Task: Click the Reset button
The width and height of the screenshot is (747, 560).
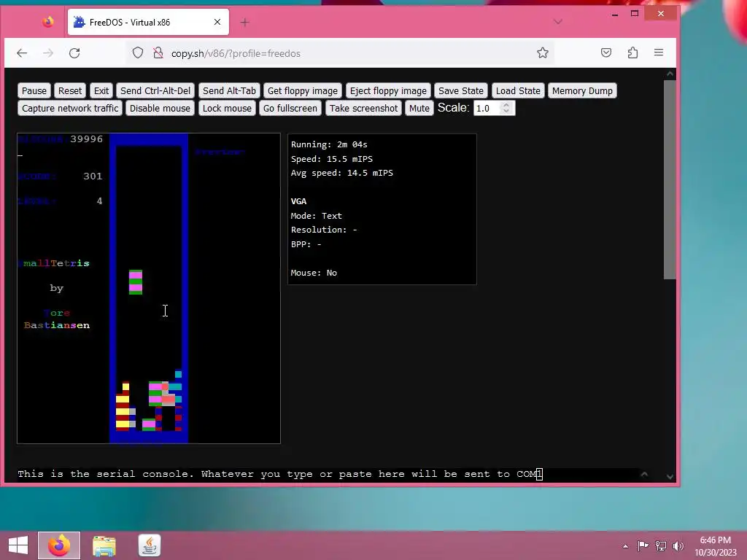Action: coord(70,90)
